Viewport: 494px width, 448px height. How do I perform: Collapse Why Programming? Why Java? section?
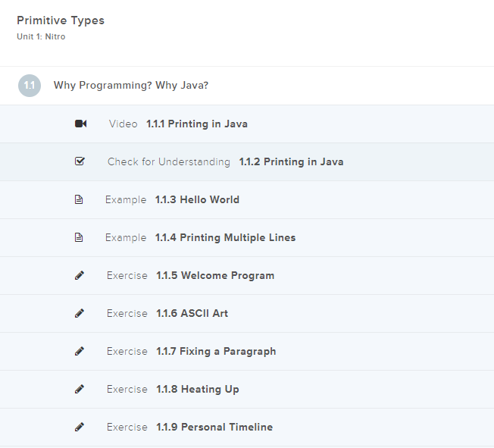(131, 86)
